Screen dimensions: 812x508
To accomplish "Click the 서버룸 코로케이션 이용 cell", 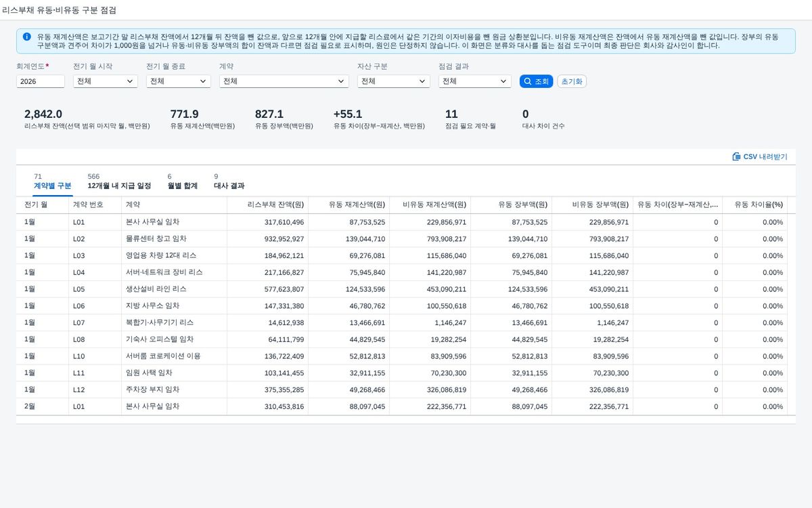I will pos(174,356).
